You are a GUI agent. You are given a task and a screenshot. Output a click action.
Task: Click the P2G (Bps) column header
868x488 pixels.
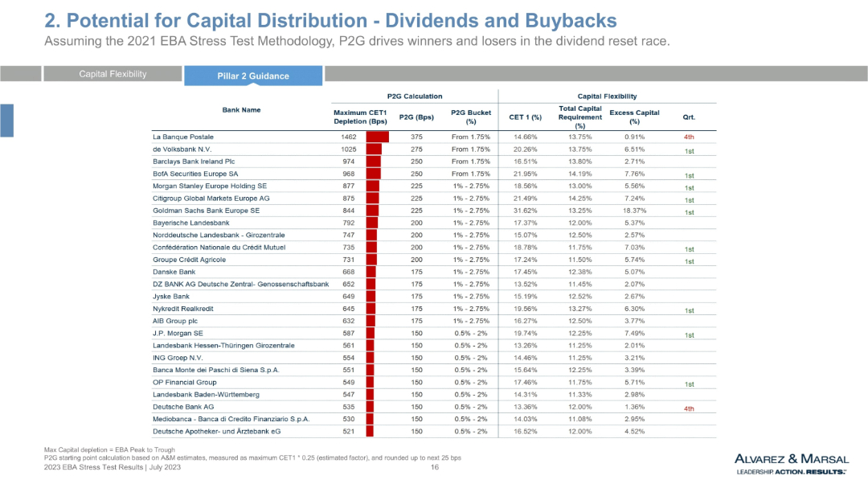(x=416, y=117)
